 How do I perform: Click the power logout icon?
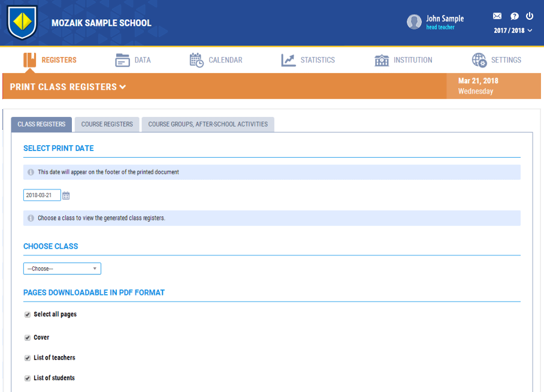click(530, 16)
